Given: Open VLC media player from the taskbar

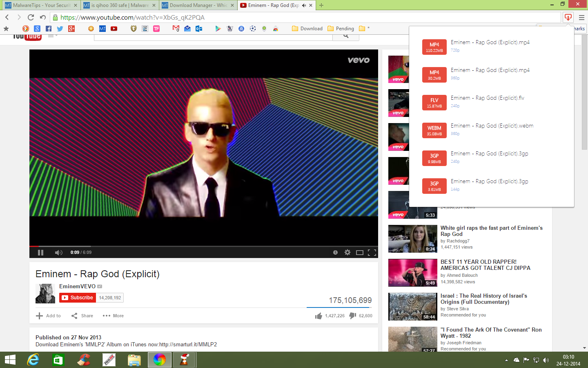Looking at the screenshot, I should [184, 360].
